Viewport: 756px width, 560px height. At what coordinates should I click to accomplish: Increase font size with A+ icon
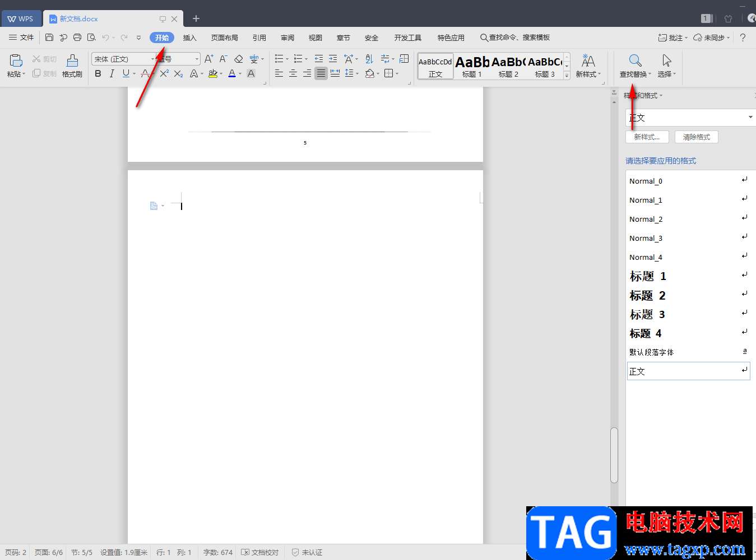click(209, 59)
